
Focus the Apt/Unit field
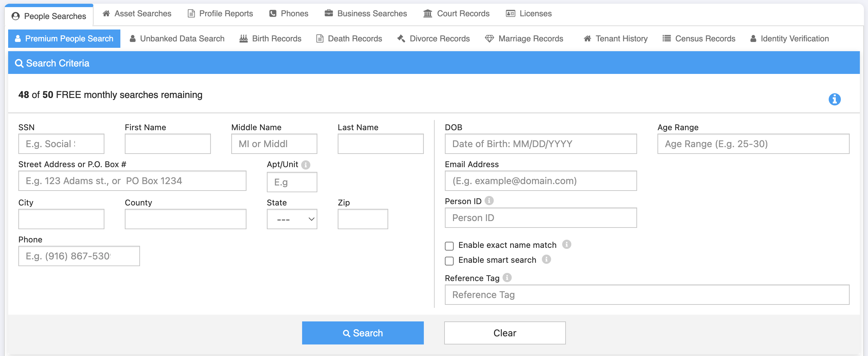(292, 182)
